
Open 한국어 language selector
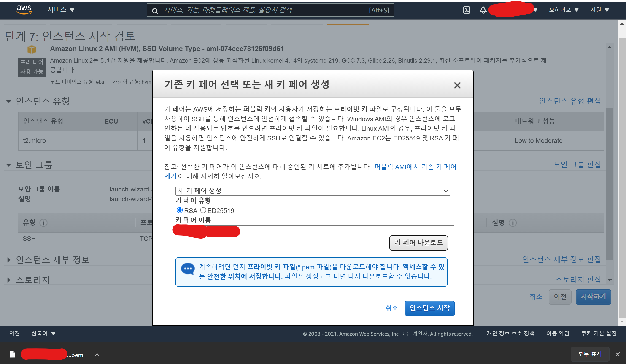[x=43, y=333]
